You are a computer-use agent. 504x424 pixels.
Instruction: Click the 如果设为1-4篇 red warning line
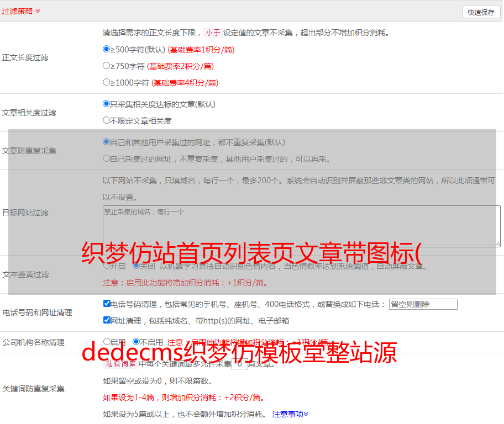tap(184, 397)
